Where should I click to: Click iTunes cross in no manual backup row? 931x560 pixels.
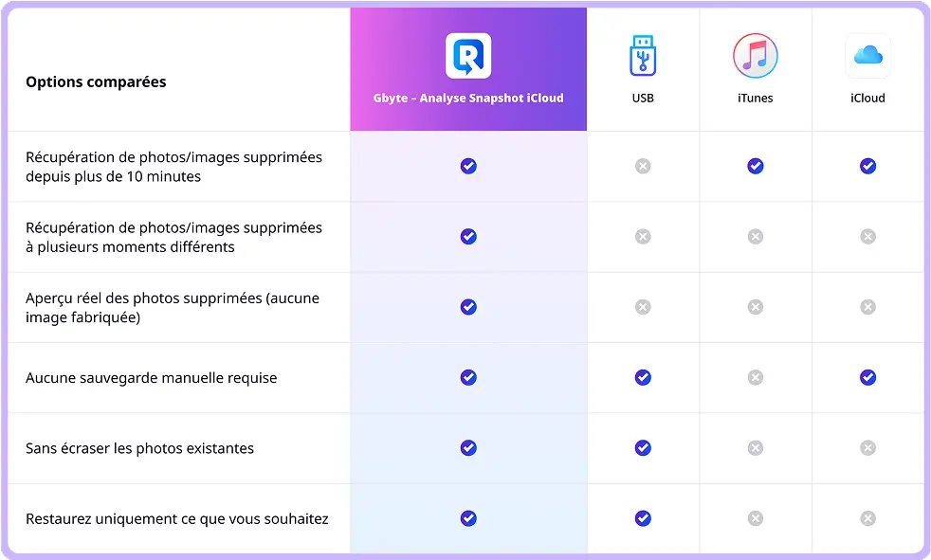756,377
